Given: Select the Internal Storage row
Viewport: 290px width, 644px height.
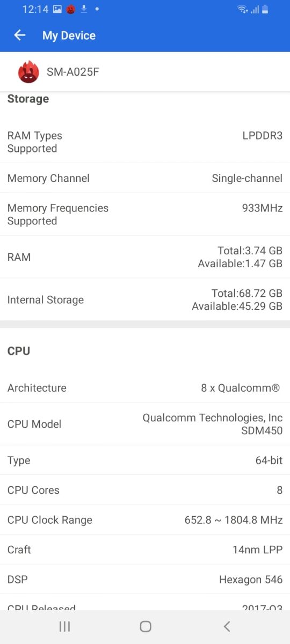Looking at the screenshot, I should click(x=145, y=299).
